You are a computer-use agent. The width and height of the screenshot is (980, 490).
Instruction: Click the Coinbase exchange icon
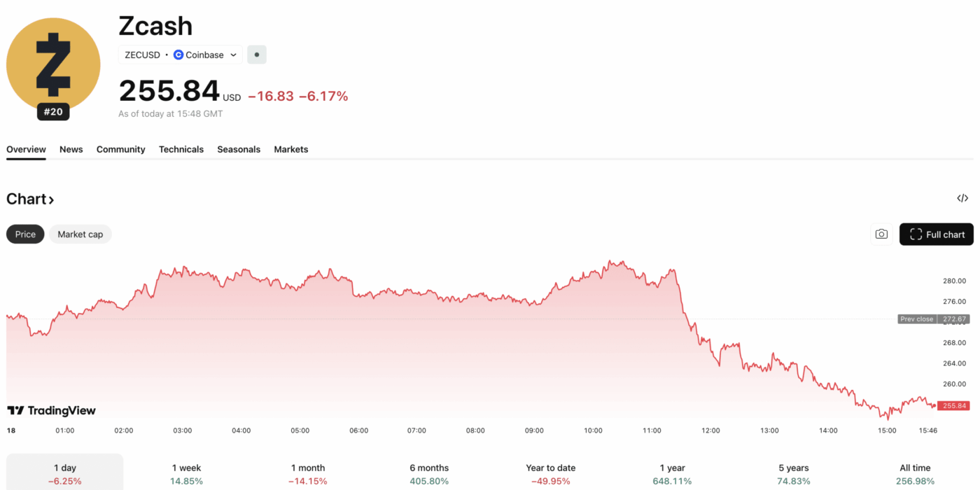(178, 55)
